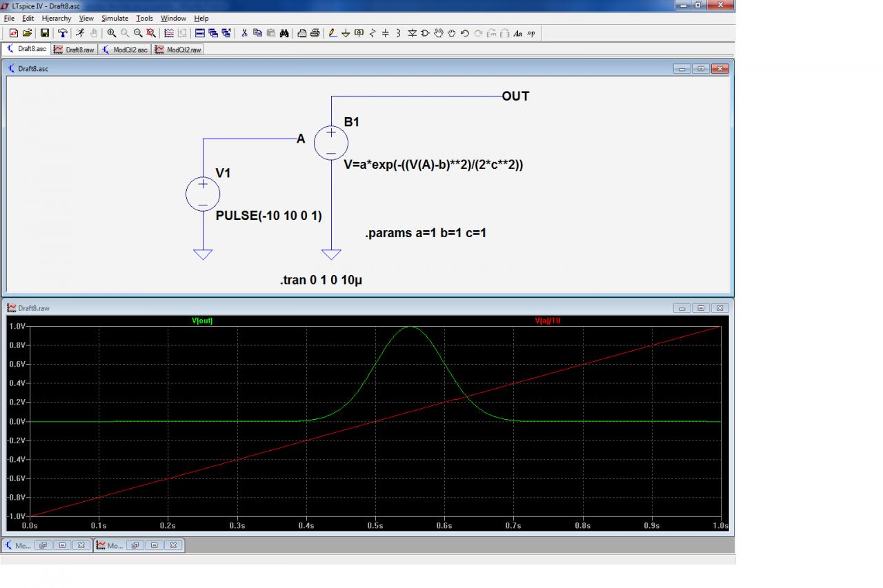Click the Close All Windows toolbar icon
883x588 pixels.
(x=226, y=33)
